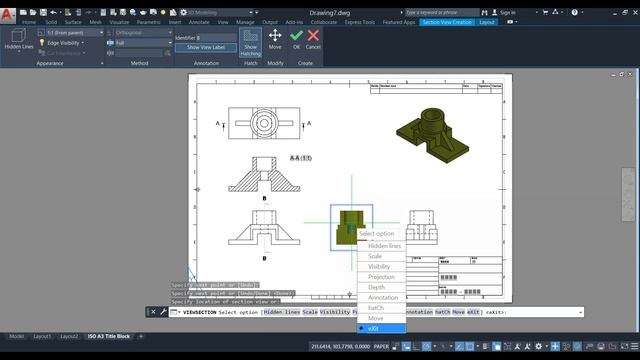Choose Visibility in the Select option menu
640x360 pixels.
coord(381,267)
